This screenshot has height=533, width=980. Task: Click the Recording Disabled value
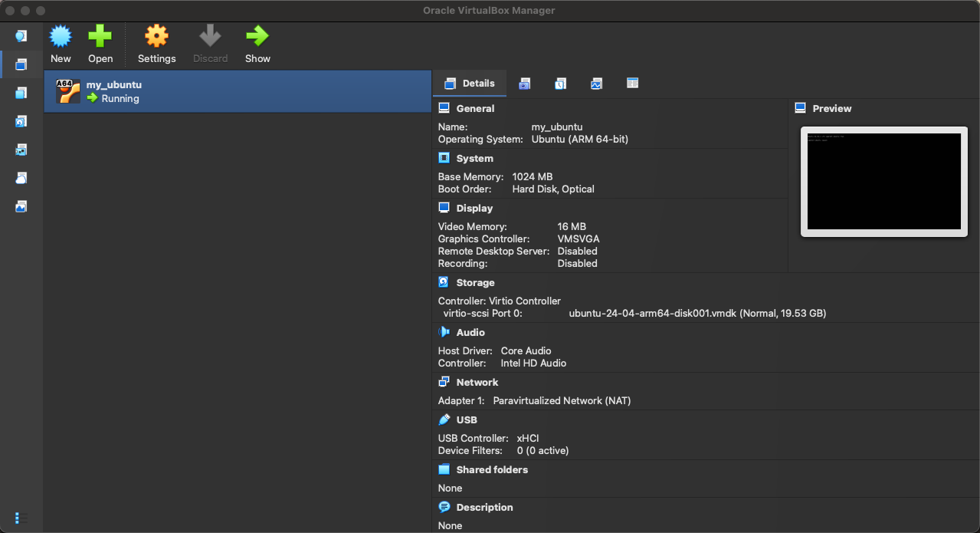[x=578, y=264]
